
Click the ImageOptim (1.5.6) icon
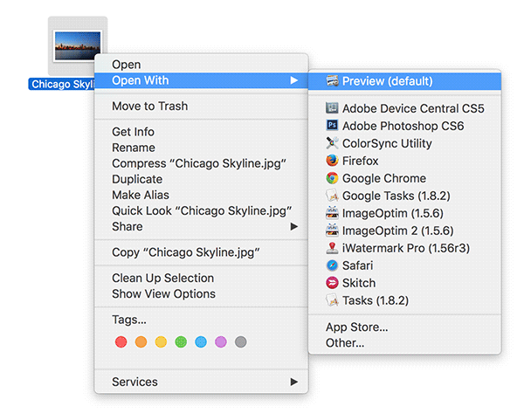click(332, 212)
